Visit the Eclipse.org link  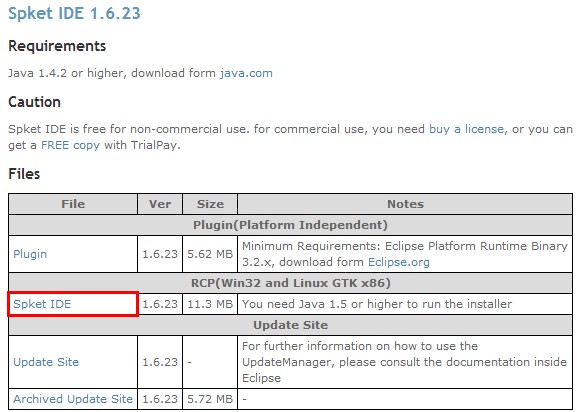(x=399, y=262)
